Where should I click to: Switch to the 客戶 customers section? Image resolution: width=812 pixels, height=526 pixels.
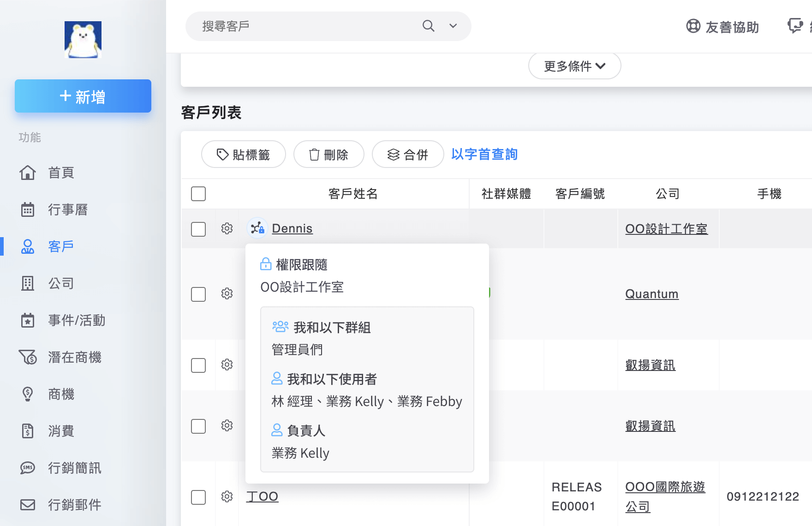(60, 246)
